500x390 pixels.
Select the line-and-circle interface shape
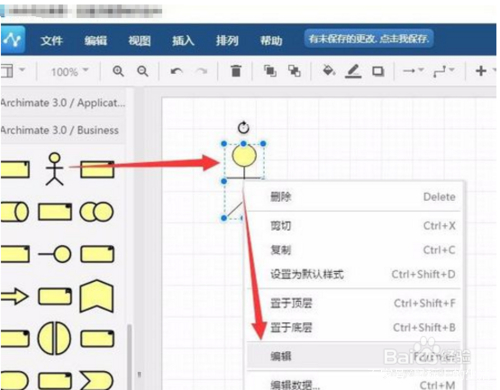coord(55,254)
